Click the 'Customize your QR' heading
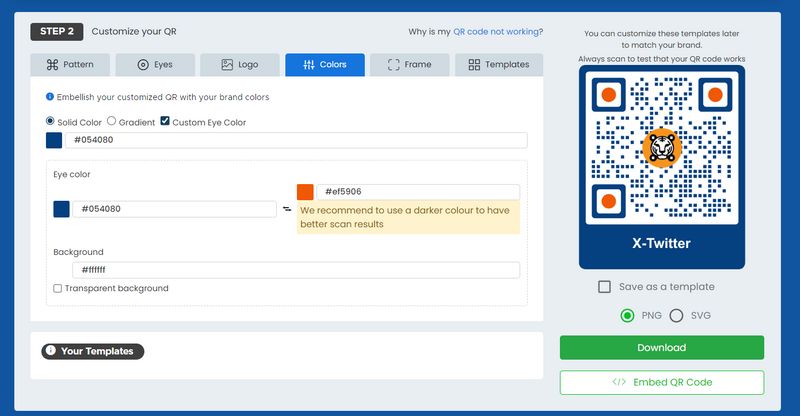Screen dimensions: 800x416 134,32
